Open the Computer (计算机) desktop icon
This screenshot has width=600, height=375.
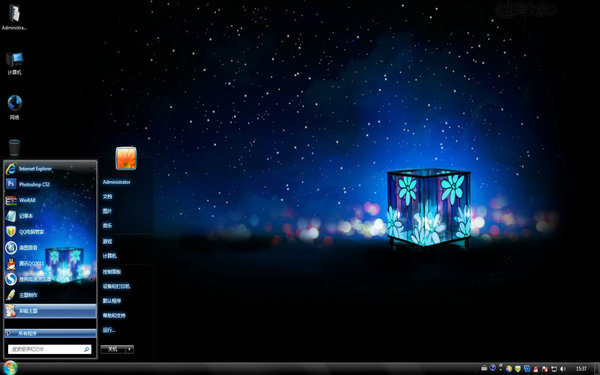click(x=14, y=64)
